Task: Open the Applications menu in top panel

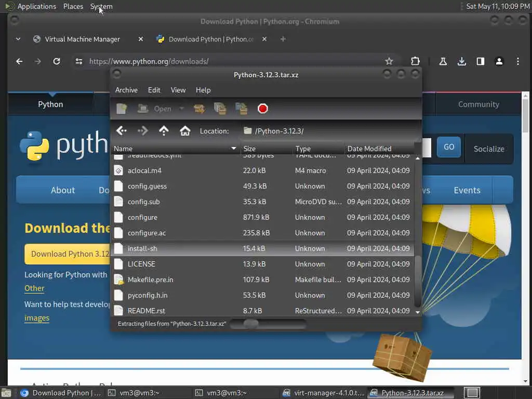Action: click(x=37, y=6)
